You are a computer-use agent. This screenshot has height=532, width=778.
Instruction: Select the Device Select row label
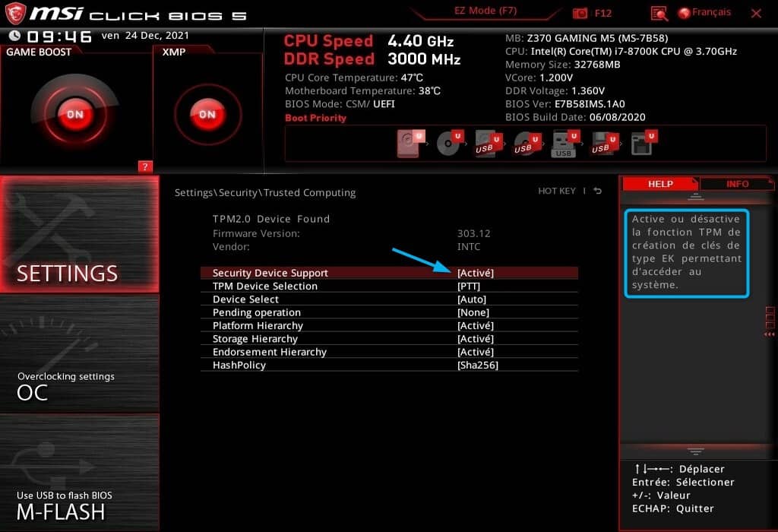coord(245,299)
